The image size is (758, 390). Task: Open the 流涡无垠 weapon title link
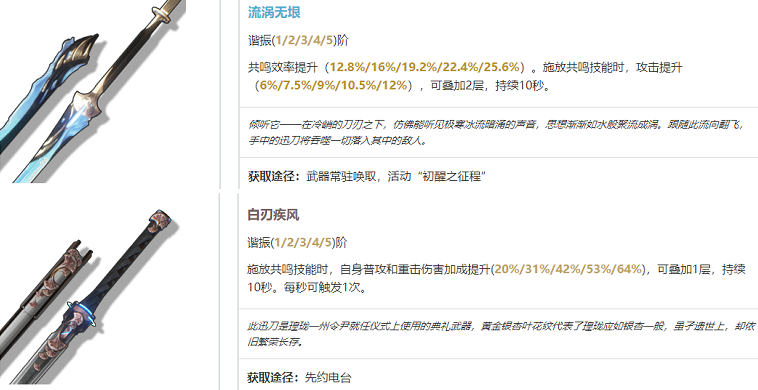pyautogui.click(x=274, y=12)
